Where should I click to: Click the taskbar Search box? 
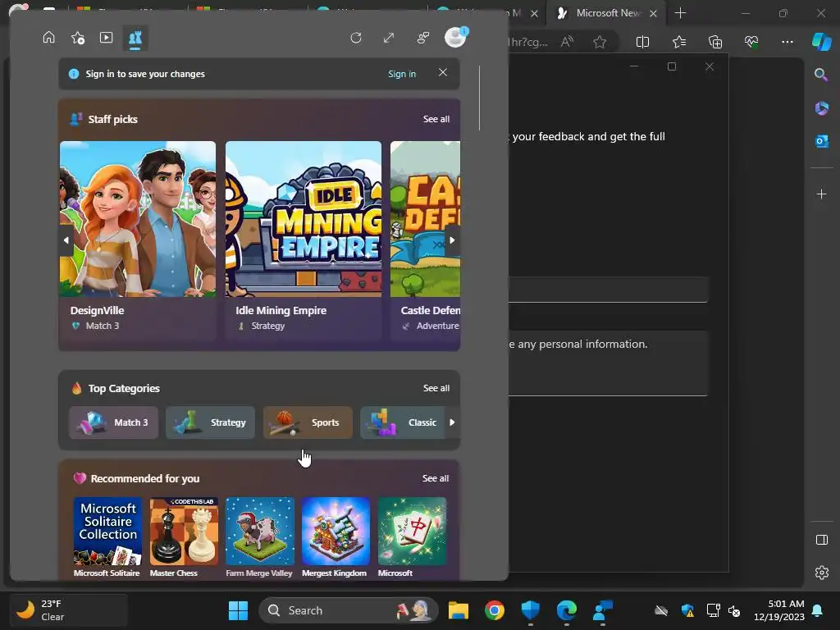[348, 610]
